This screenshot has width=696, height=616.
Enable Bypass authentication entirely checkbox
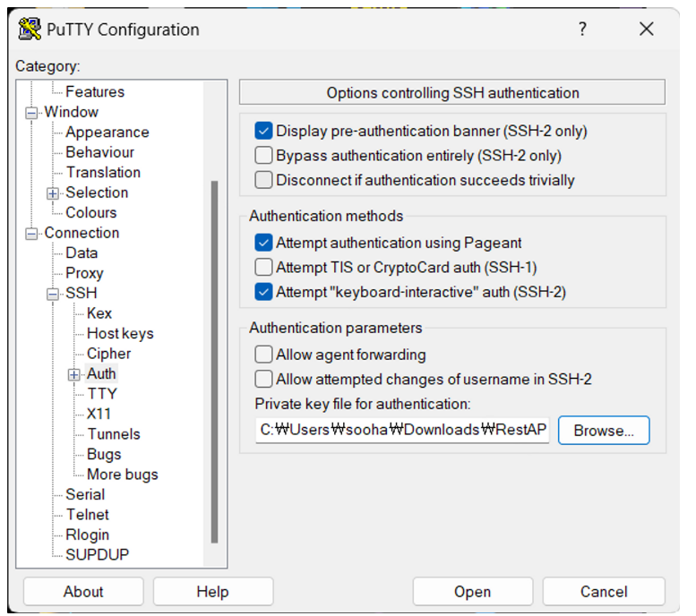click(x=263, y=156)
